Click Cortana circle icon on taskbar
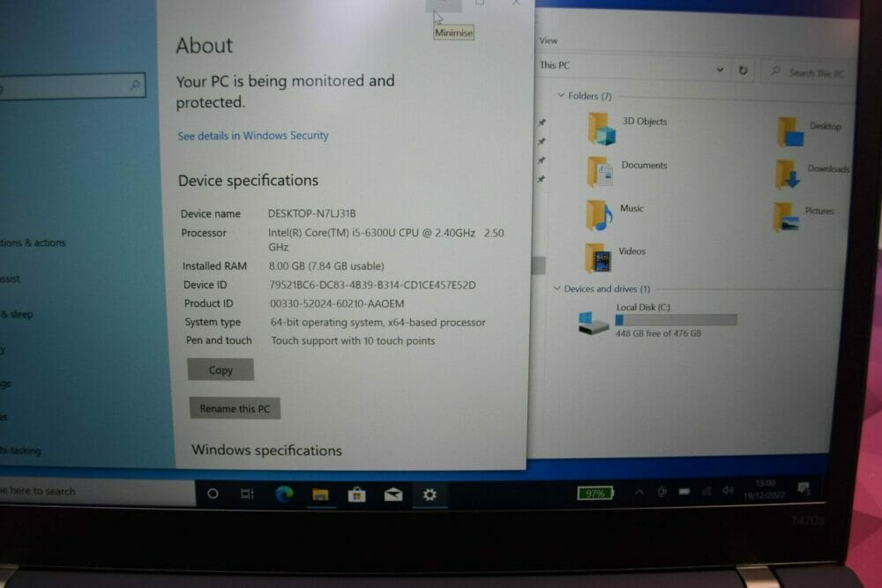 (213, 494)
